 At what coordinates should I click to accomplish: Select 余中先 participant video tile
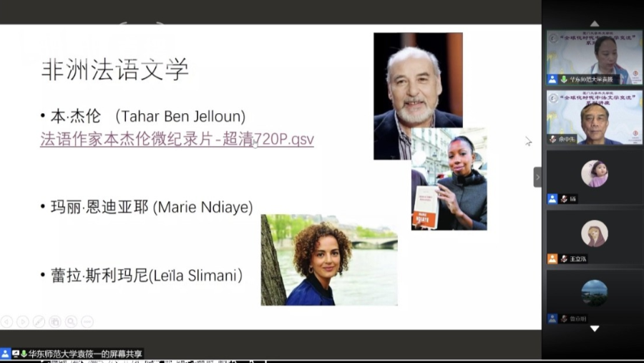pos(595,117)
